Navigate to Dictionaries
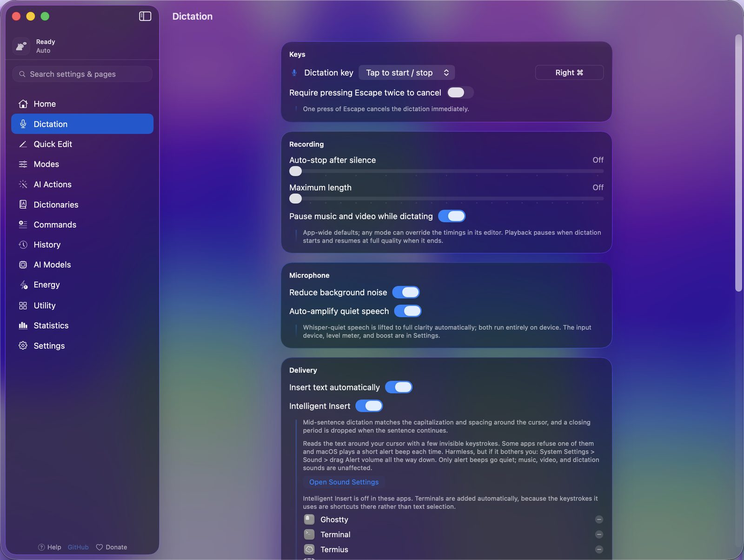This screenshot has height=560, width=744. pyautogui.click(x=82, y=204)
